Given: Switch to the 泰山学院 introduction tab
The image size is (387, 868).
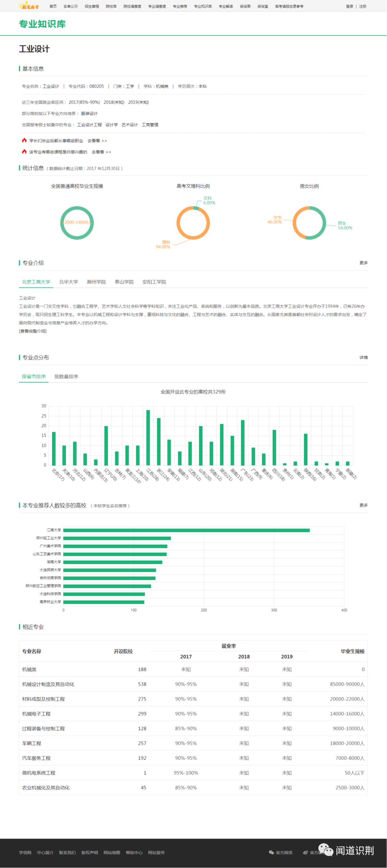Looking at the screenshot, I should (124, 282).
